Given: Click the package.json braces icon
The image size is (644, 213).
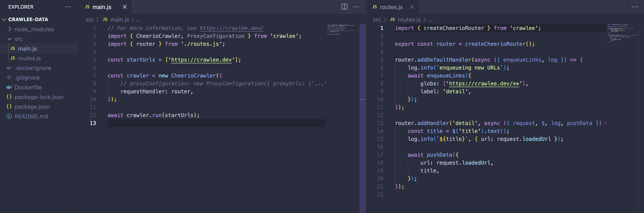Looking at the screenshot, I should [9, 106].
